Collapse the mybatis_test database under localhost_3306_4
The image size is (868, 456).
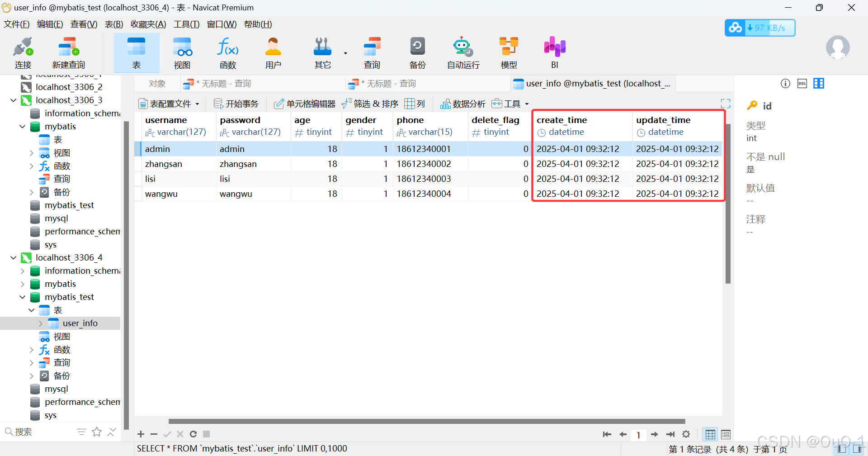(23, 297)
